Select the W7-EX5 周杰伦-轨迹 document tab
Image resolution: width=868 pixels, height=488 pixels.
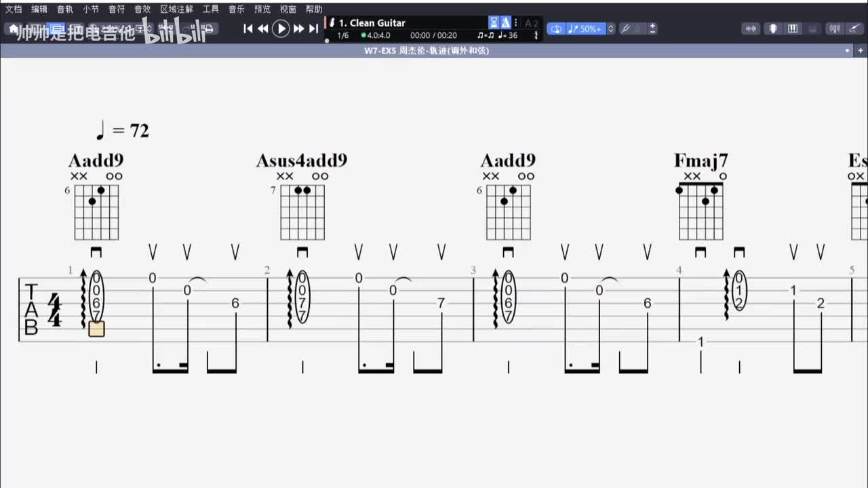tap(427, 51)
